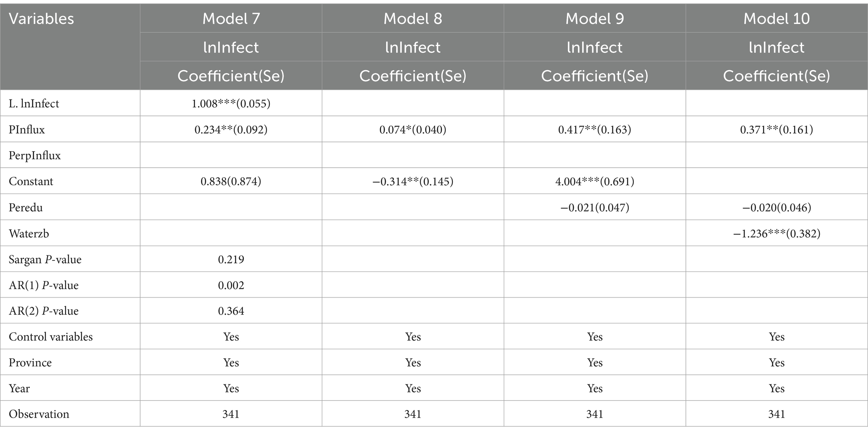The width and height of the screenshot is (868, 434).
Task: Select the Model 8 header cell
Action: pos(413,19)
